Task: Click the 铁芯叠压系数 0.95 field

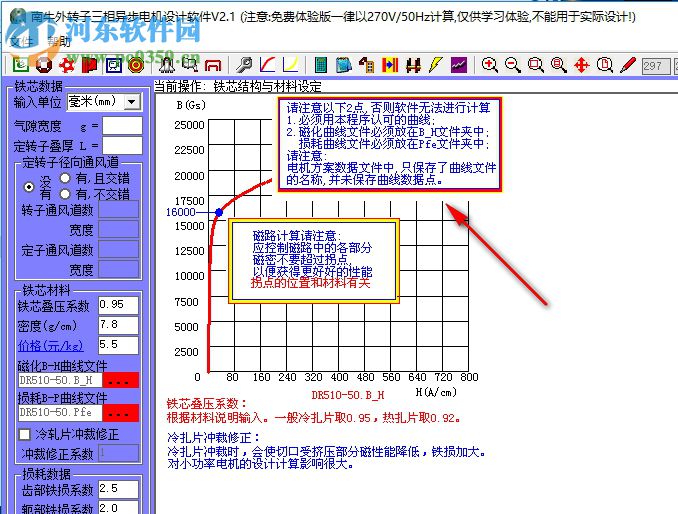Action: (x=118, y=305)
